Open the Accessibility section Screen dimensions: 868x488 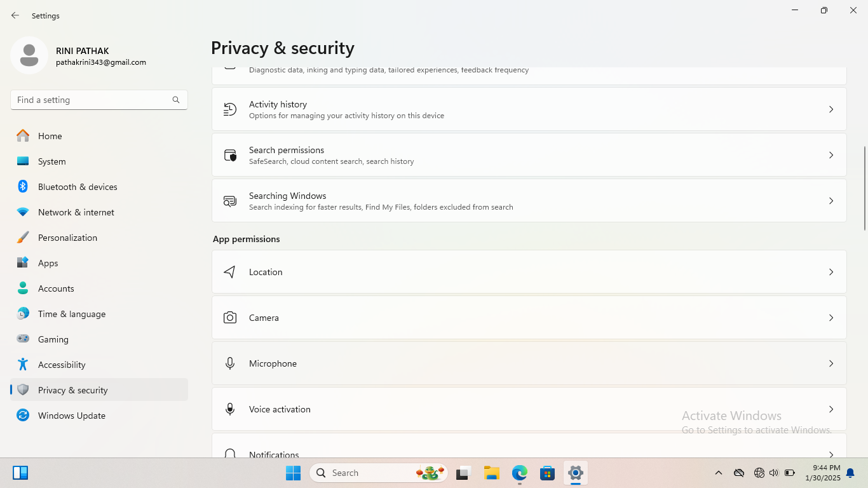(61, 365)
